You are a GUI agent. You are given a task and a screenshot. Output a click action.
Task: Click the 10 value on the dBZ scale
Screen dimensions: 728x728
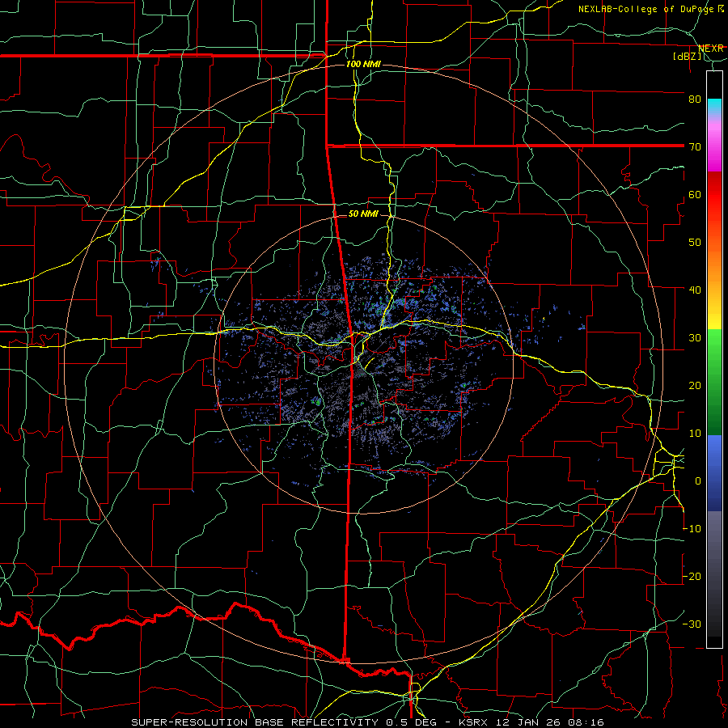tap(695, 434)
